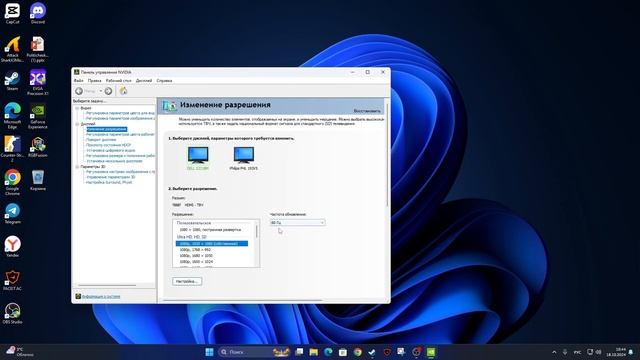
Task: Open Yandex desktop icon
Action: coord(12,247)
